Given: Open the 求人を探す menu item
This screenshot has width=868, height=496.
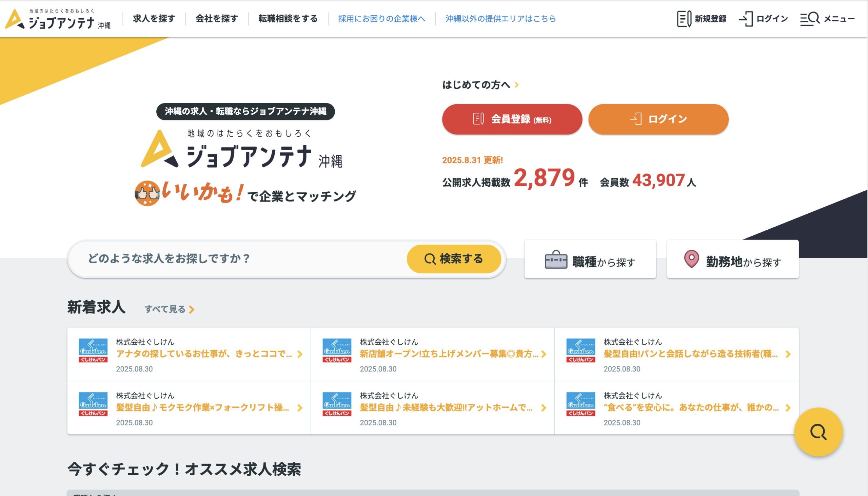Looking at the screenshot, I should click(154, 19).
